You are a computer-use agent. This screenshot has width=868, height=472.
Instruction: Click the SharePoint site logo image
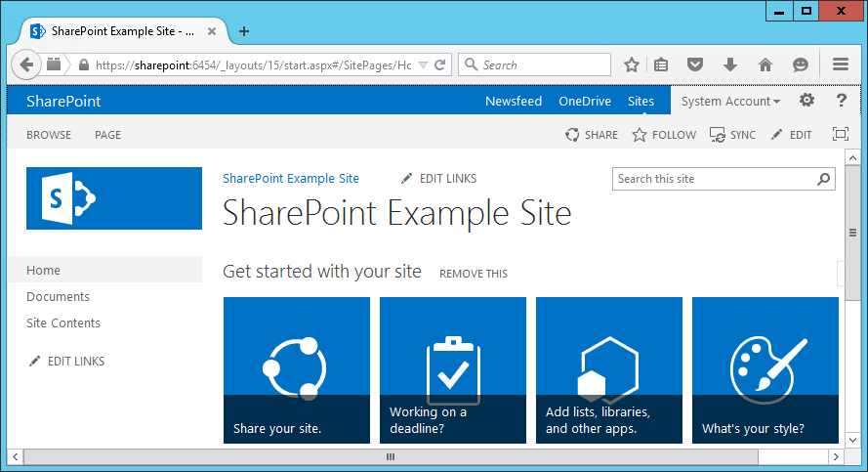(x=114, y=198)
